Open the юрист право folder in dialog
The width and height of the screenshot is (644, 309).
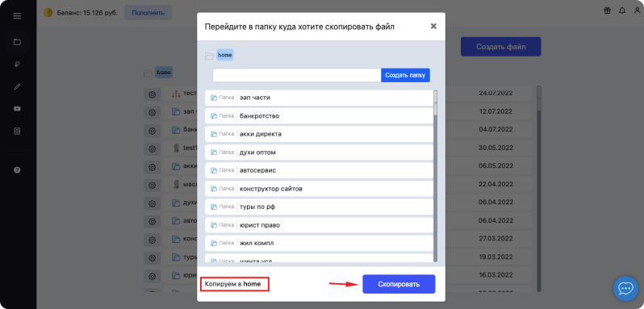319,225
